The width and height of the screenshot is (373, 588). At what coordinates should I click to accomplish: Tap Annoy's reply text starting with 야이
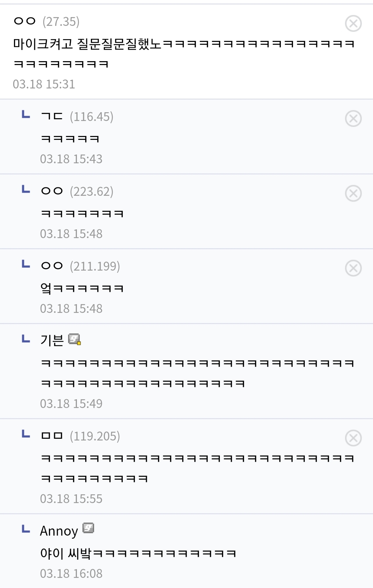[x=138, y=553]
